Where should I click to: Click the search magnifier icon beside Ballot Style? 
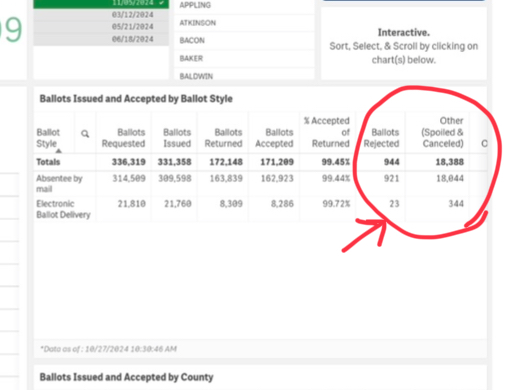coord(85,134)
